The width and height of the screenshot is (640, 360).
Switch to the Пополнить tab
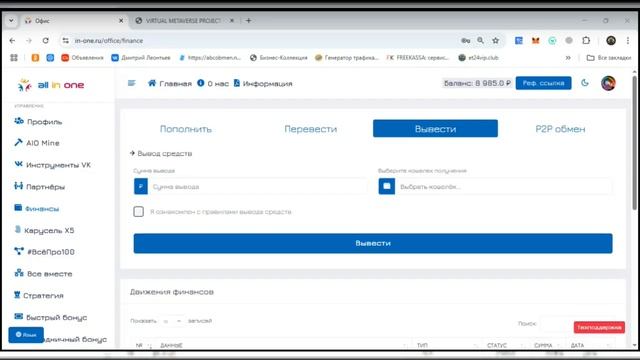[186, 129]
